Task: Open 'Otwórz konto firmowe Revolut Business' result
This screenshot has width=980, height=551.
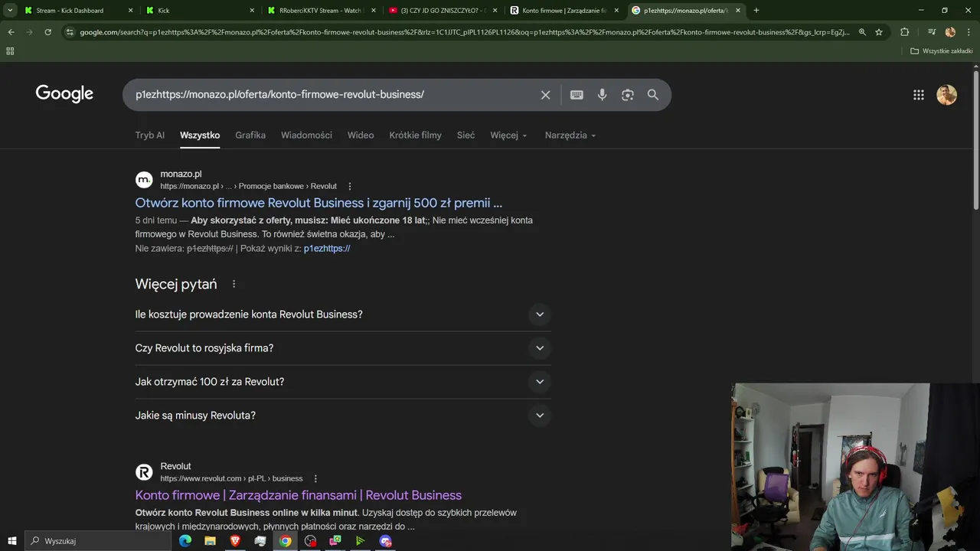Action: point(318,203)
